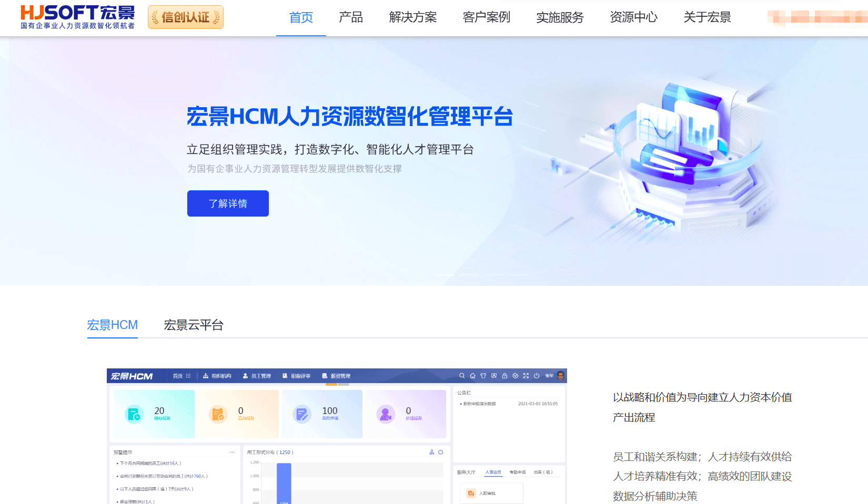
Task: Open the 实施服务 menu item
Action: click(x=560, y=17)
